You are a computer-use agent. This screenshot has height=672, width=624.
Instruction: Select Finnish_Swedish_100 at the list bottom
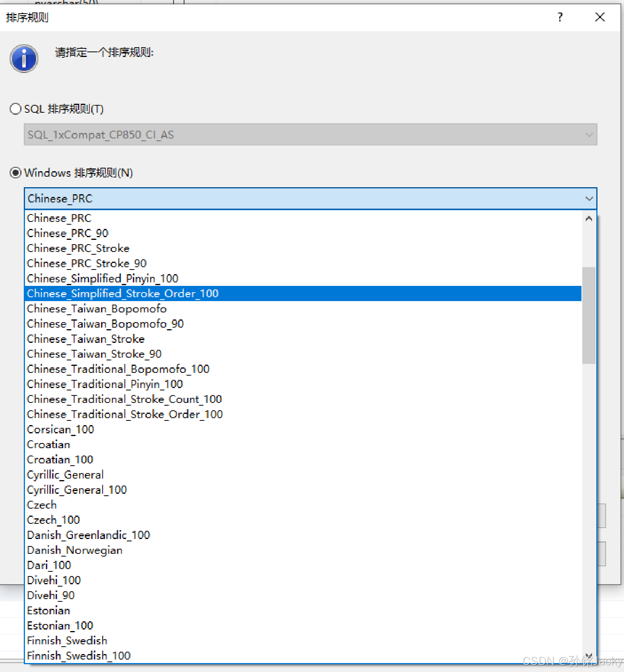coord(79,656)
